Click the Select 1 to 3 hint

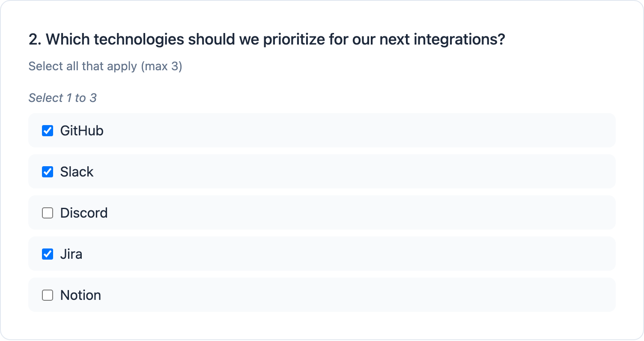coord(63,98)
